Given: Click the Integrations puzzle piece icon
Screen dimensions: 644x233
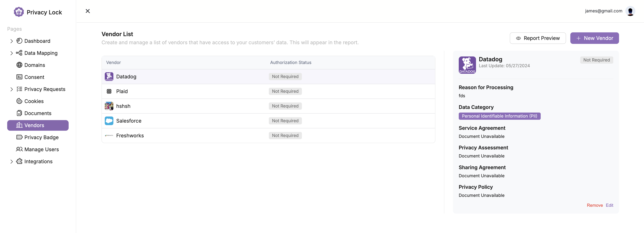Looking at the screenshot, I should click(19, 161).
